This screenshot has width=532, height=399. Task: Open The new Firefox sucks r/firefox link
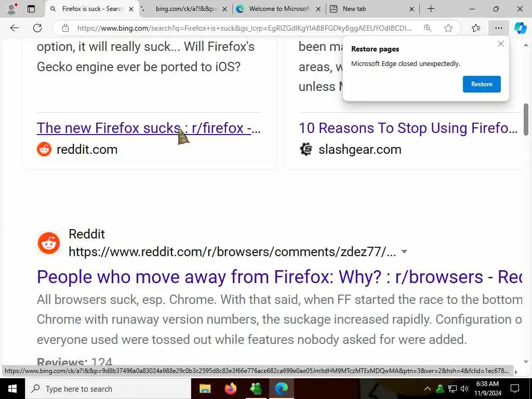tap(149, 128)
